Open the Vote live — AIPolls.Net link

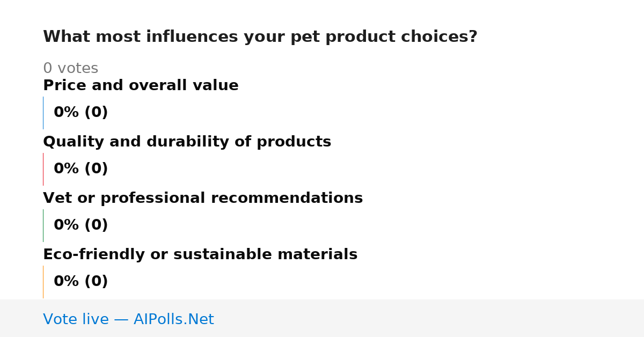coord(128,319)
